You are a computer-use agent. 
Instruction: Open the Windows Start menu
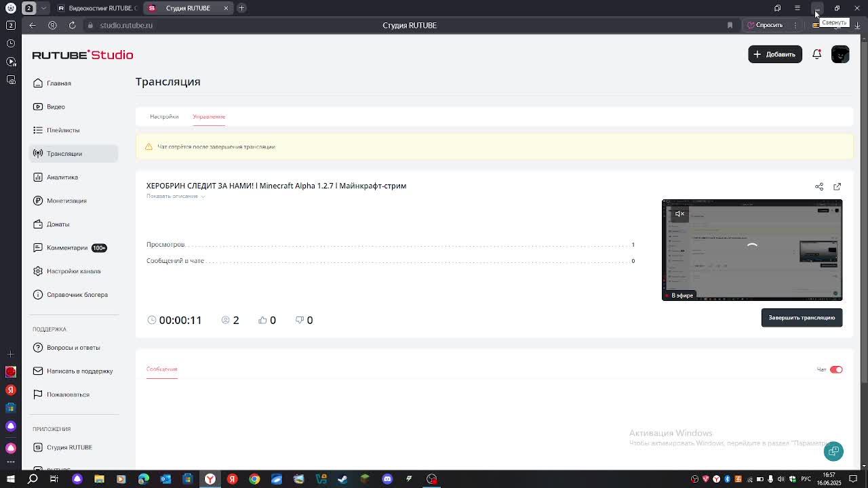pos(10,479)
